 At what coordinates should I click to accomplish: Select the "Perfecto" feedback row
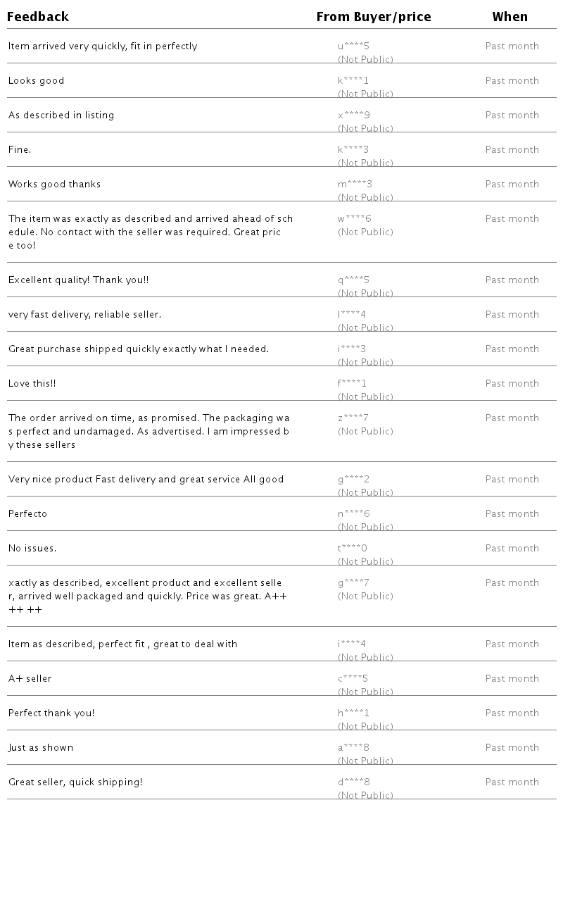click(28, 514)
